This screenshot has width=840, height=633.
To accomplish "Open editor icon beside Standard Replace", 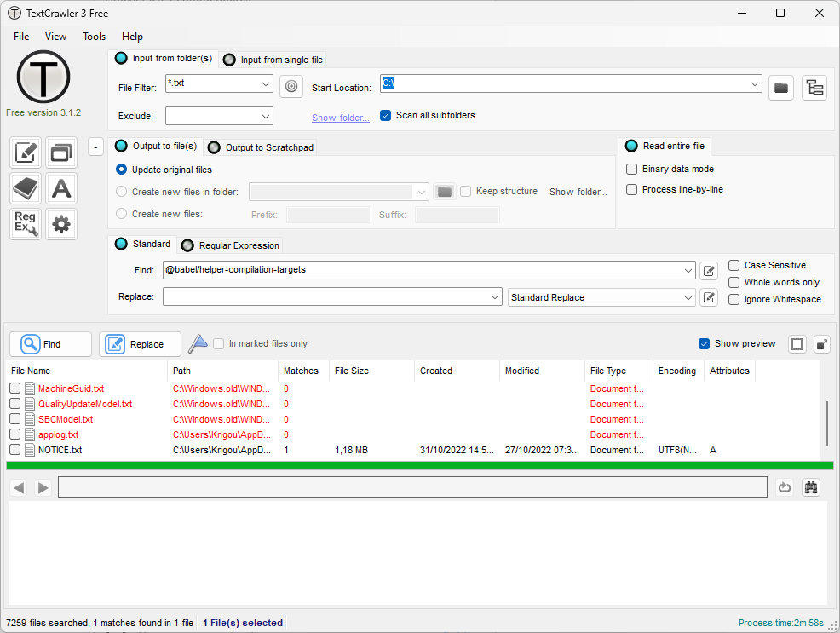I will (709, 297).
